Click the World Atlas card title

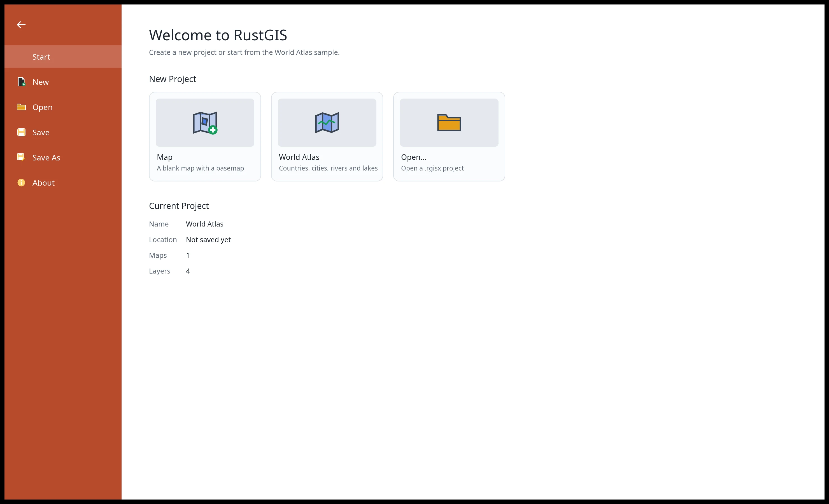point(299,157)
